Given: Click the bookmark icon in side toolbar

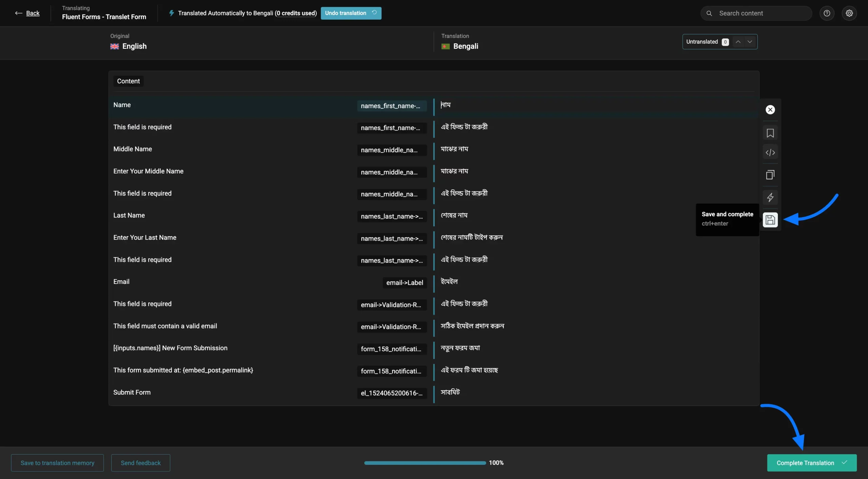Looking at the screenshot, I should pos(770,133).
